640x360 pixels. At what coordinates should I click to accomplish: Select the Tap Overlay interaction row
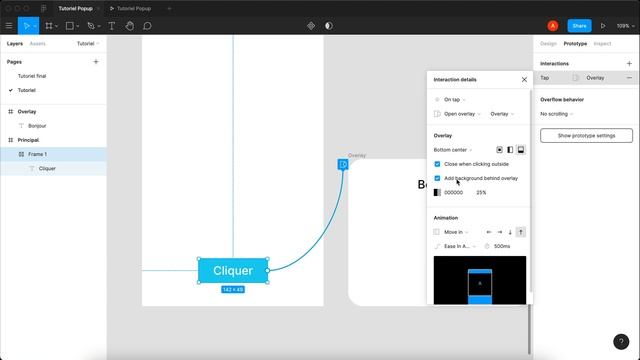point(586,78)
